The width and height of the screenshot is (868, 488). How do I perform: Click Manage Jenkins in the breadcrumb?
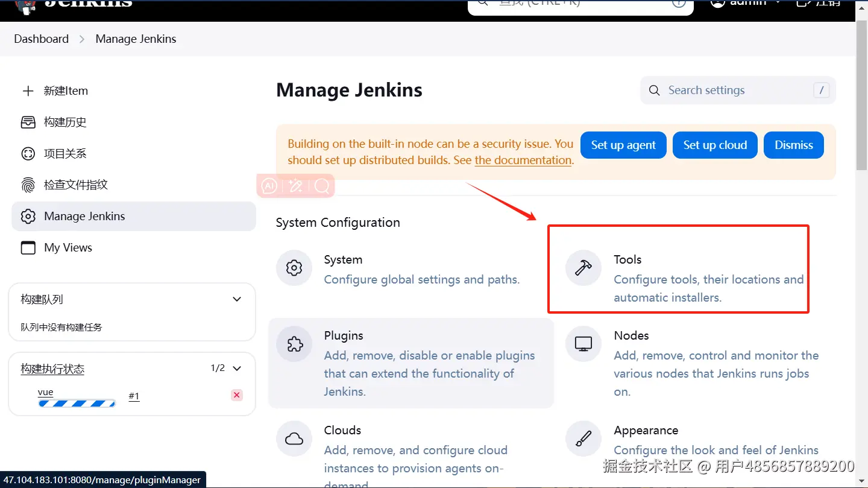[136, 39]
